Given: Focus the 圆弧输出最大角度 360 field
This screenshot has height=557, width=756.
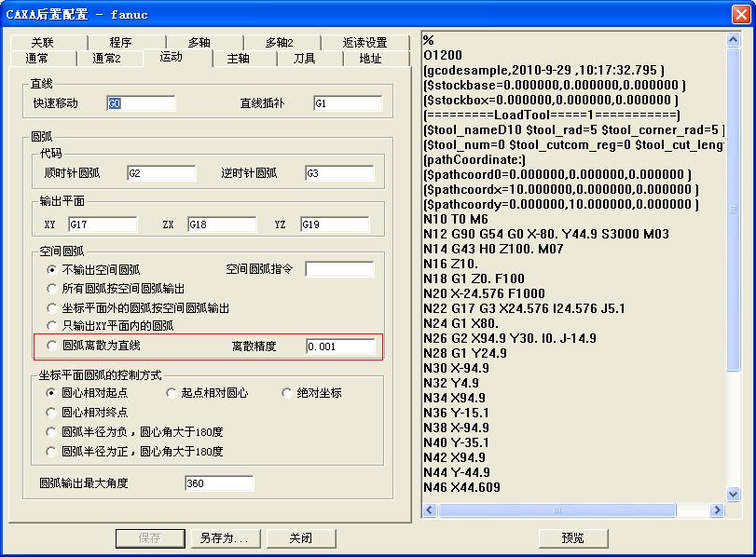Looking at the screenshot, I should [x=218, y=483].
